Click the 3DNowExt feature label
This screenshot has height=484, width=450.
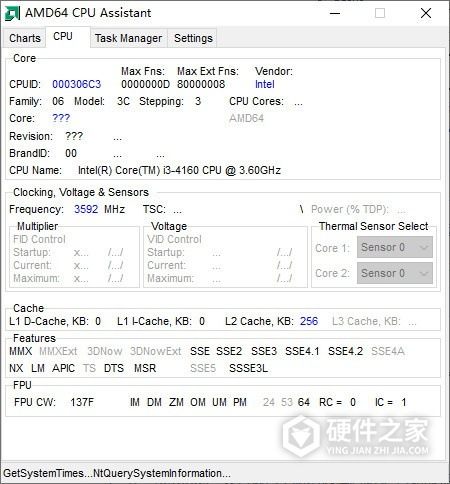(156, 351)
